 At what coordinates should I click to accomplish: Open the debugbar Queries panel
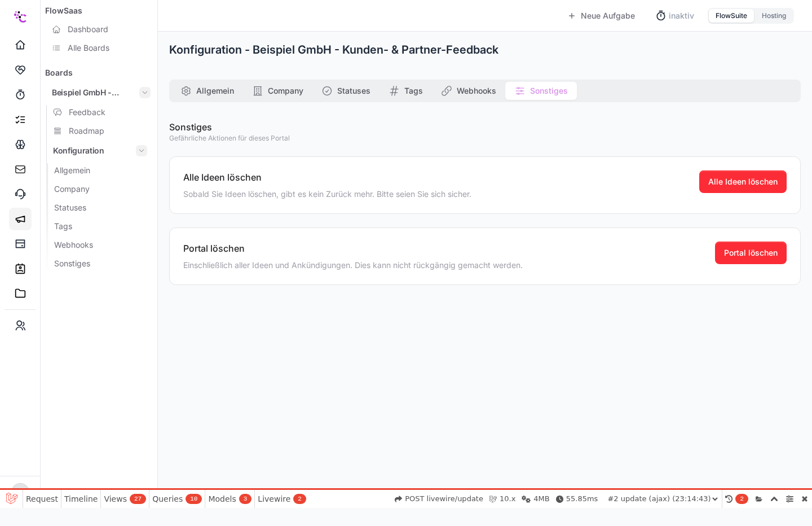(176, 499)
